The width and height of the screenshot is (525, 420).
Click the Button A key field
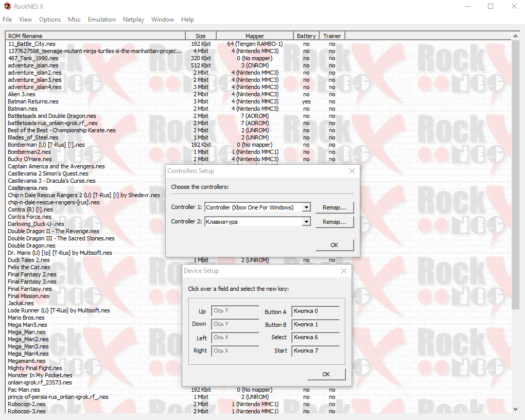tap(316, 311)
